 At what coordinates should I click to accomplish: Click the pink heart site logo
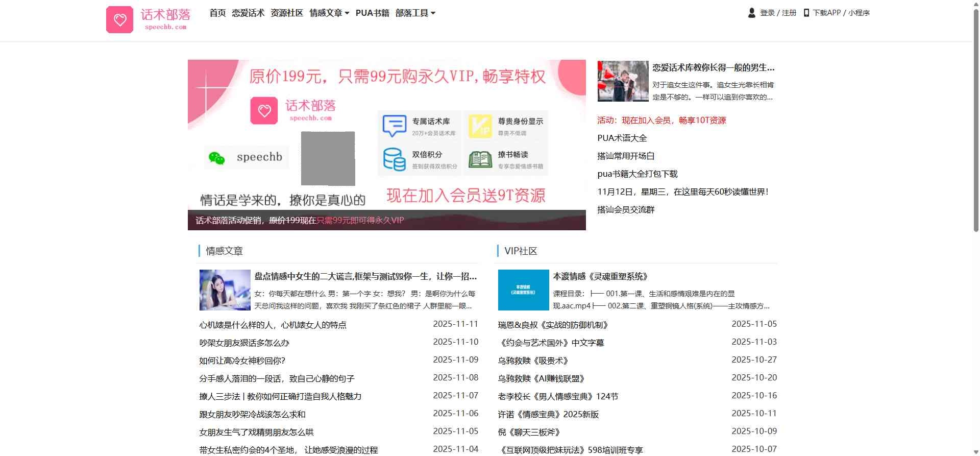point(119,20)
